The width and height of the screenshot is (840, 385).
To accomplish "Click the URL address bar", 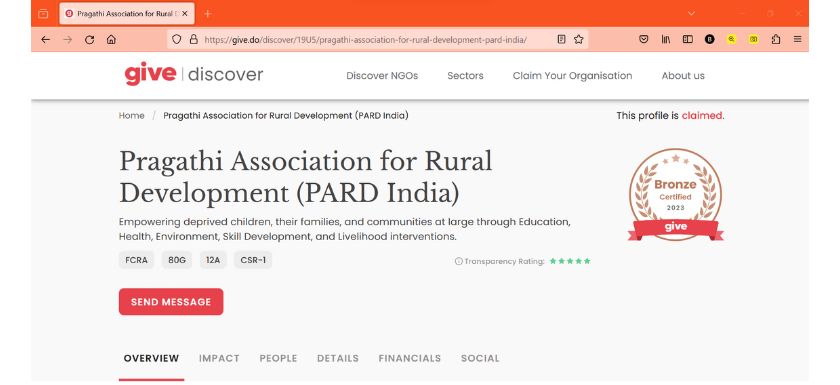I will pos(378,39).
